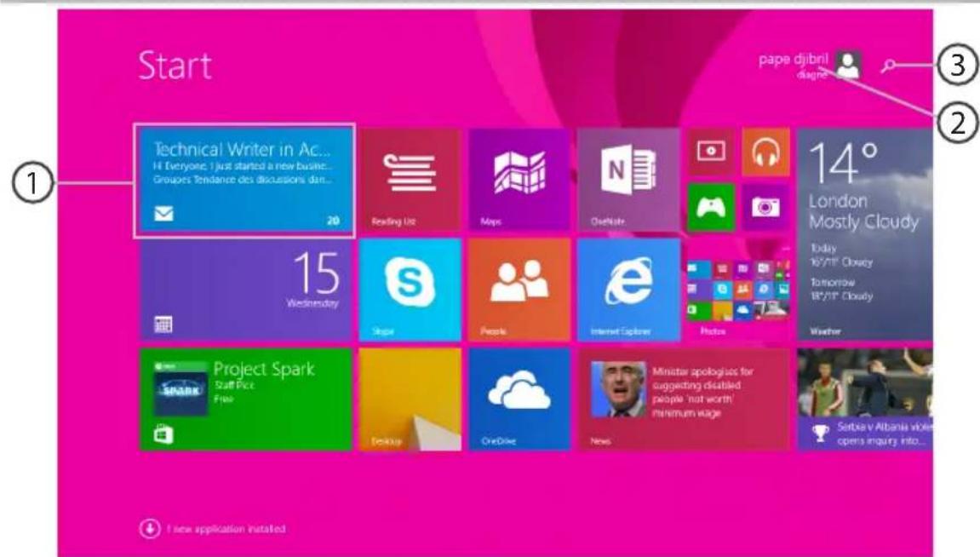This screenshot has height=557, width=980.
Task: Open the Video small tile
Action: click(711, 152)
